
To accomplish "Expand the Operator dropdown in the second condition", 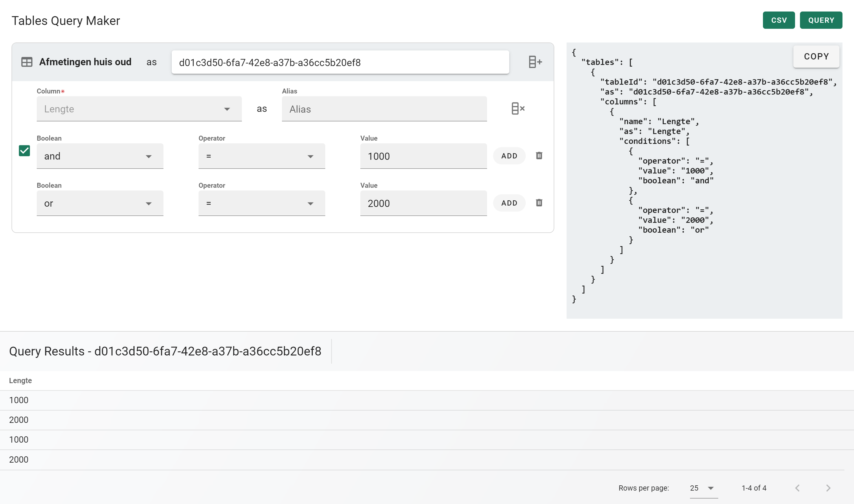I will click(261, 203).
